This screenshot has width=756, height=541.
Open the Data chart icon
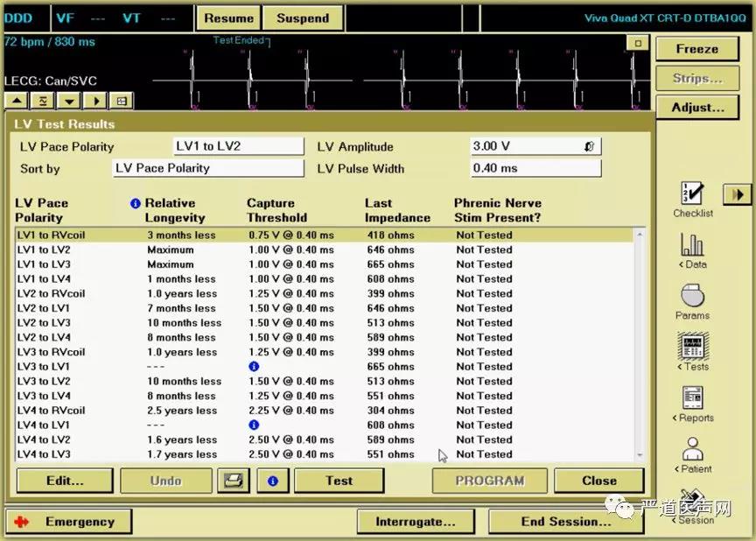click(692, 250)
